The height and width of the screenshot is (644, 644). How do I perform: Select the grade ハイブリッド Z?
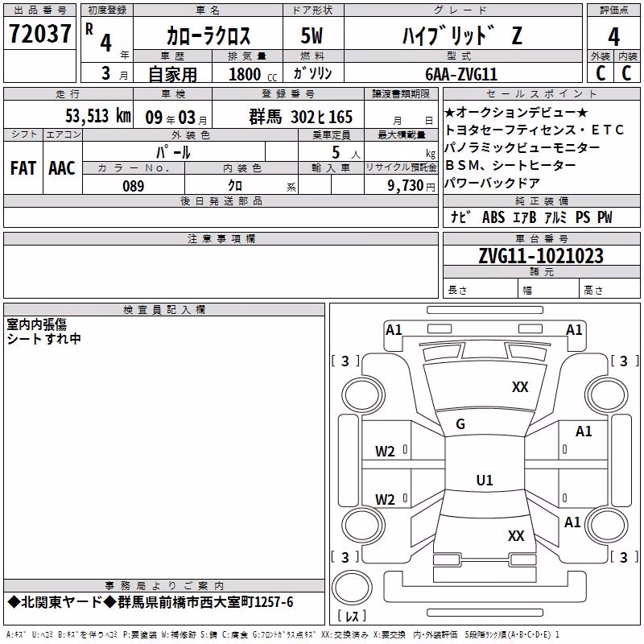click(463, 35)
